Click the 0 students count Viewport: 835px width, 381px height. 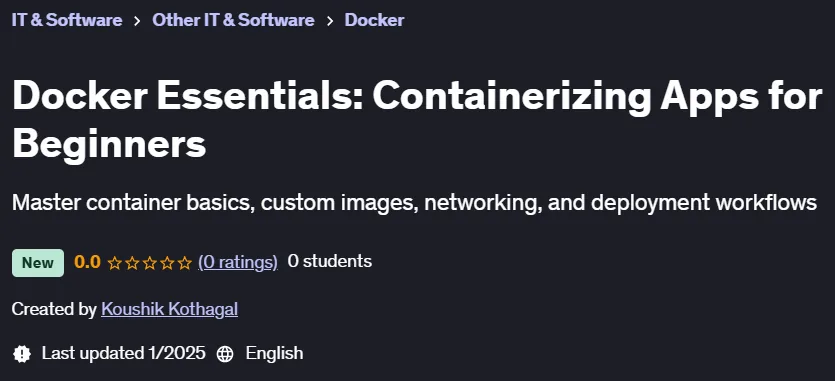click(x=330, y=262)
